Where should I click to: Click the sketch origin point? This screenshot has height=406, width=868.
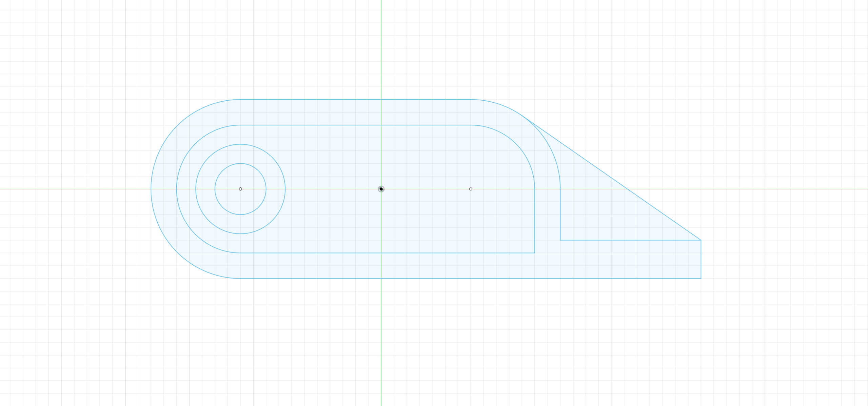pos(381,189)
